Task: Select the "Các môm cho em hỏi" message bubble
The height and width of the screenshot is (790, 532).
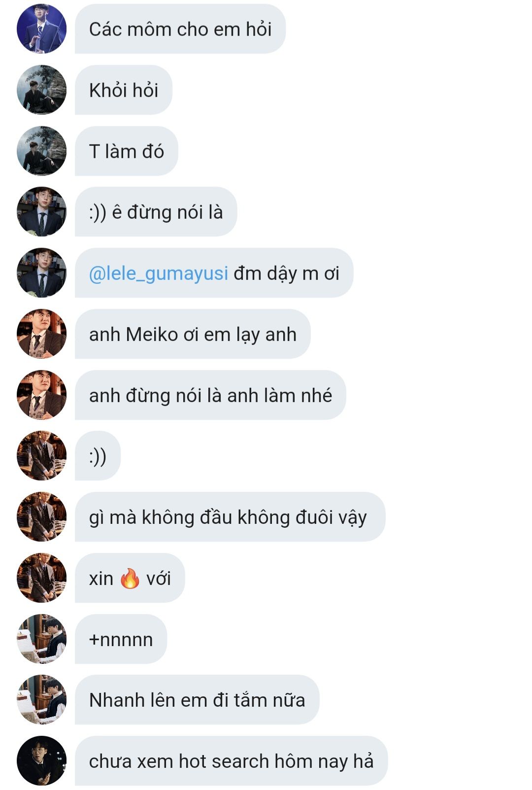Action: pyautogui.click(x=180, y=29)
